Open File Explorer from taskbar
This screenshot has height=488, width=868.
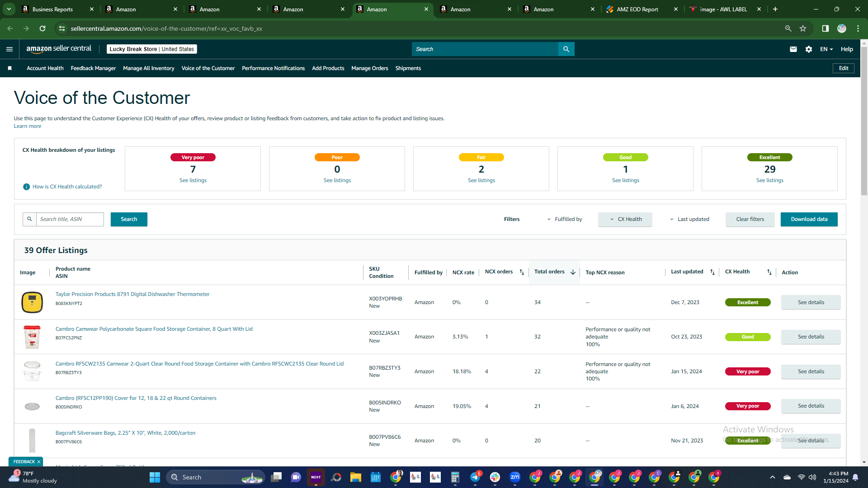[x=356, y=477]
